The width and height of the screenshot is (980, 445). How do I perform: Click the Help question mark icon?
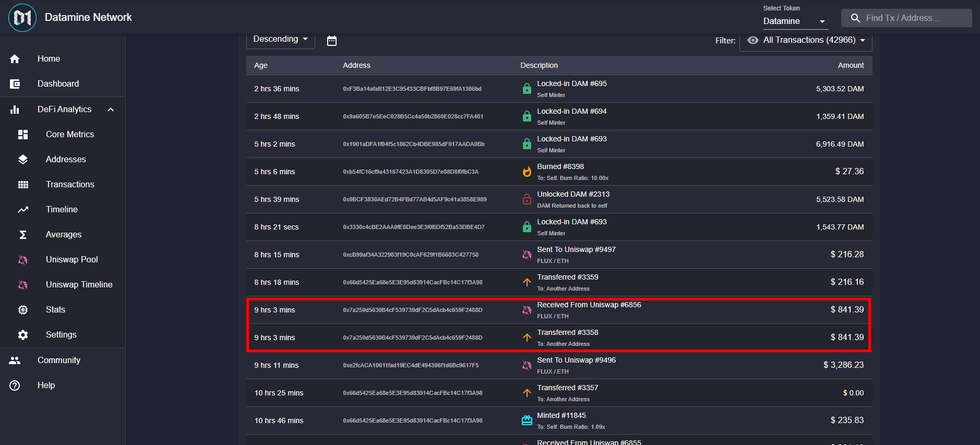(x=15, y=386)
